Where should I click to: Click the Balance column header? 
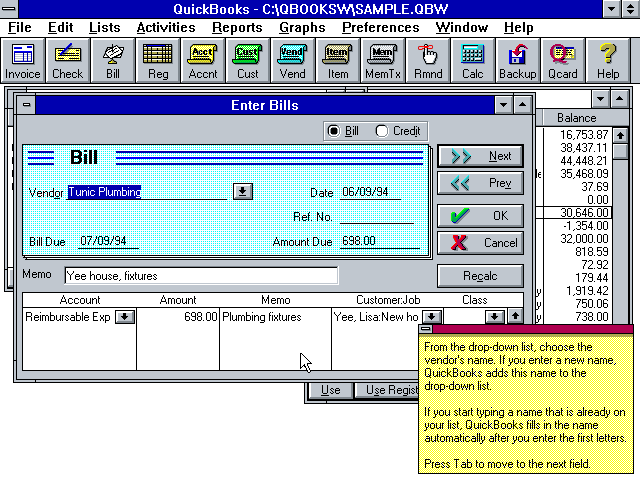576,118
